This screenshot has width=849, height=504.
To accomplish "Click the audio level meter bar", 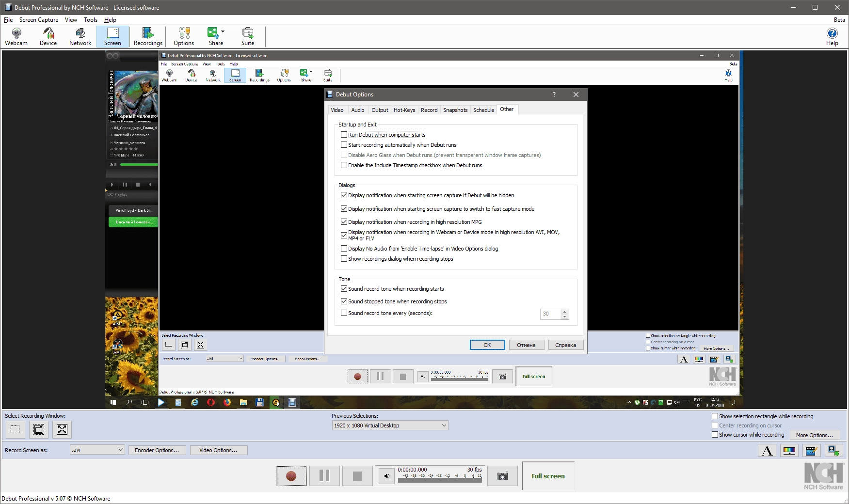I will click(440, 480).
